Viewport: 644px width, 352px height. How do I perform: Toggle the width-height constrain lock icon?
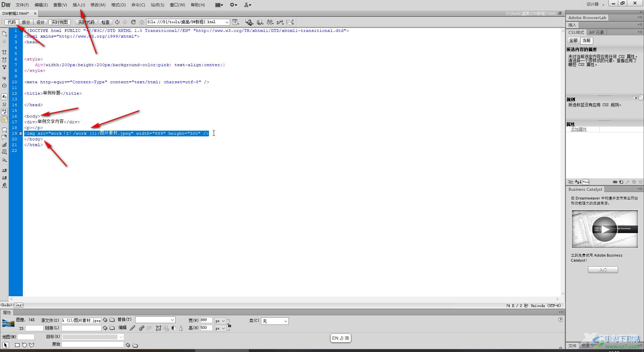(229, 325)
